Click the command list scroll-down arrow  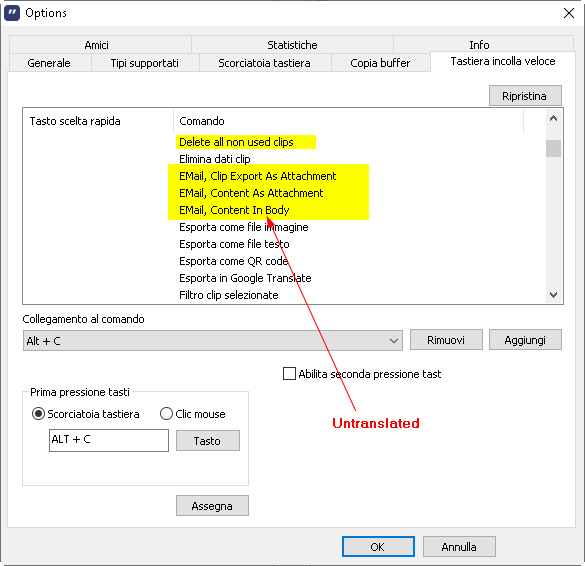click(x=553, y=295)
